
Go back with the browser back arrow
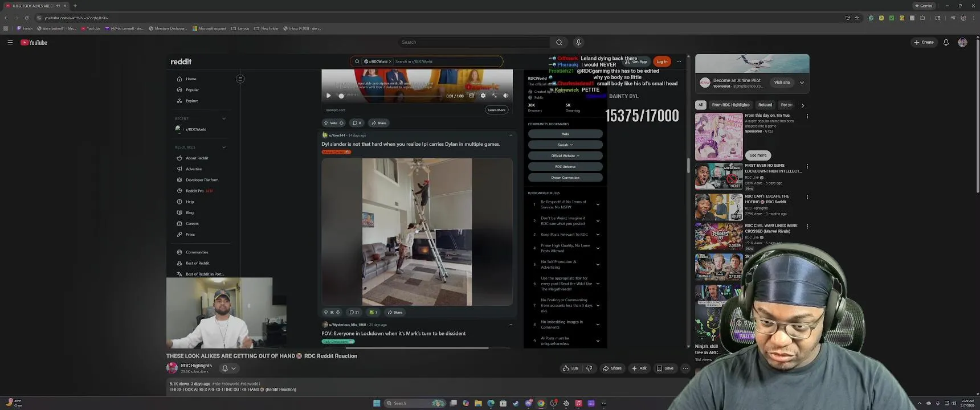[x=6, y=18]
